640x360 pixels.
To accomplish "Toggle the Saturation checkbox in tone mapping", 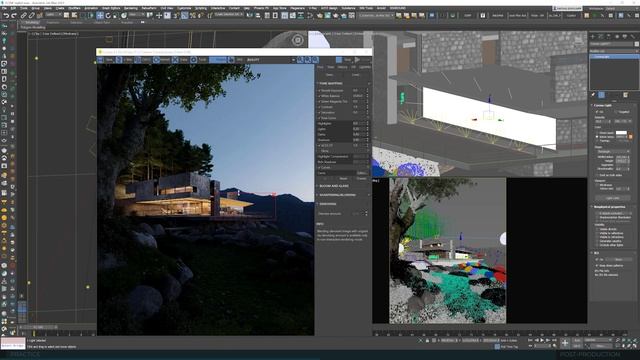I will coord(319,113).
